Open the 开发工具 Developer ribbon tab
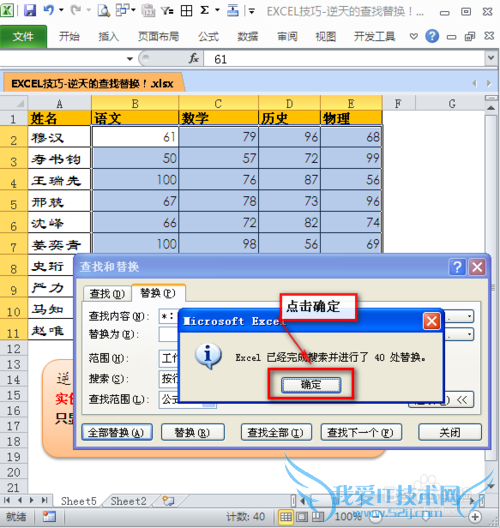The image size is (500, 528). pos(374,36)
